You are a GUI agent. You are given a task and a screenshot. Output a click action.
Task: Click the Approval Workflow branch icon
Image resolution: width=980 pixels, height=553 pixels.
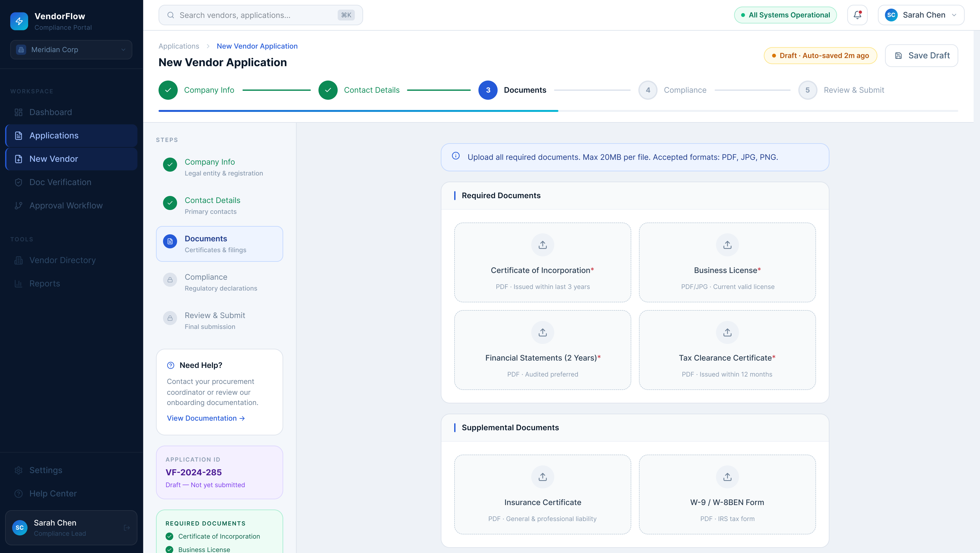coord(18,206)
